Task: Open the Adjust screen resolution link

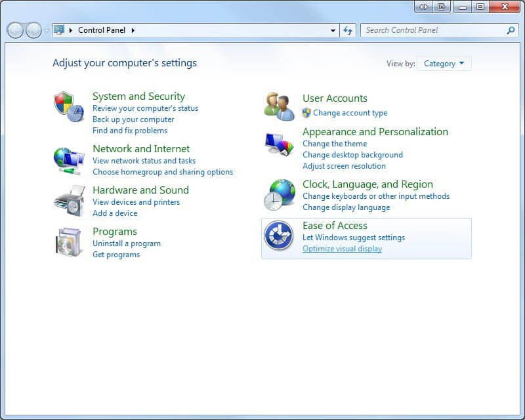Action: [x=344, y=166]
